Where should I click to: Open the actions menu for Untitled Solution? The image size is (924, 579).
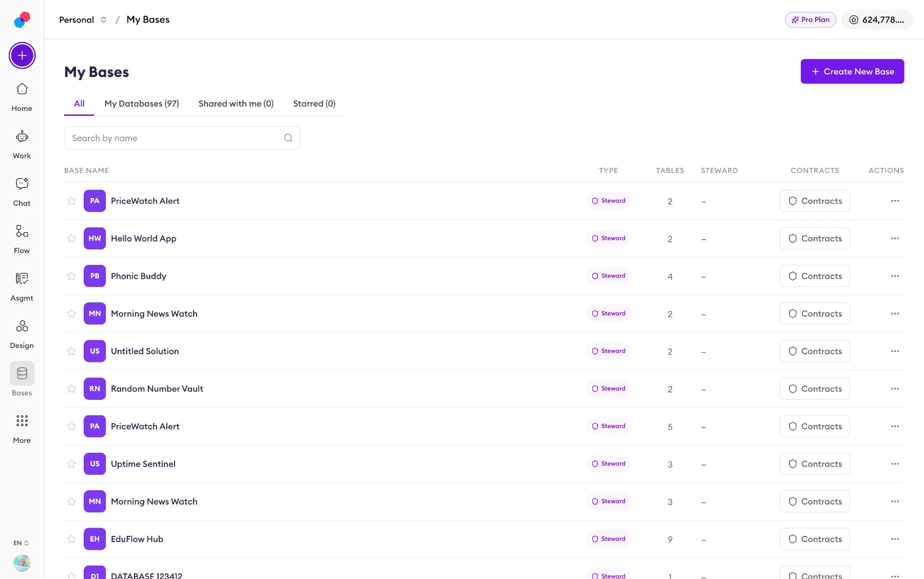pyautogui.click(x=895, y=351)
